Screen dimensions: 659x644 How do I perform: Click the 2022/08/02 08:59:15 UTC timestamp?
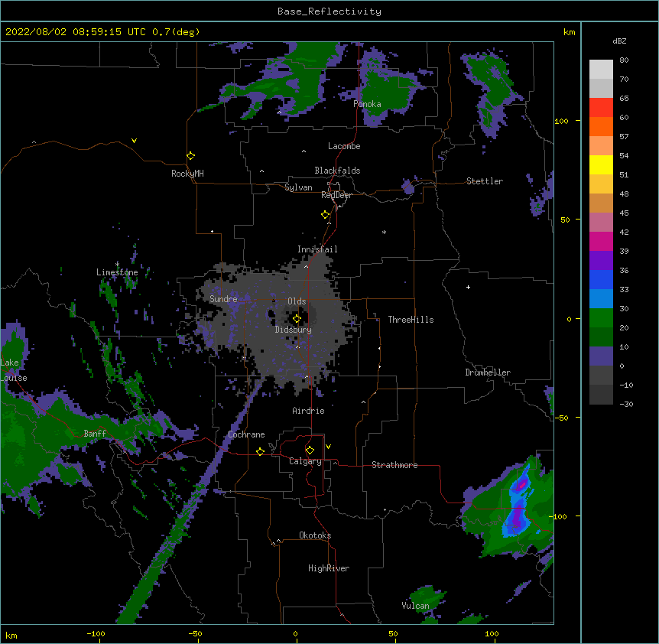point(75,32)
